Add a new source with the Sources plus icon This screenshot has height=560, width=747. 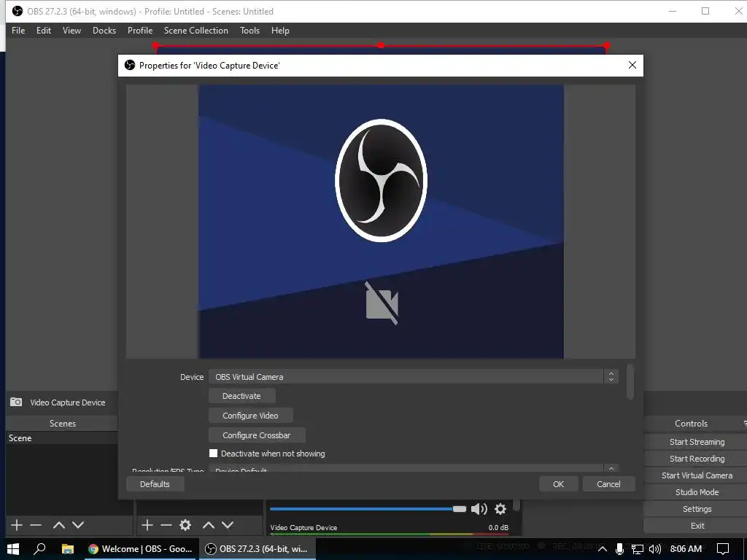pyautogui.click(x=147, y=525)
